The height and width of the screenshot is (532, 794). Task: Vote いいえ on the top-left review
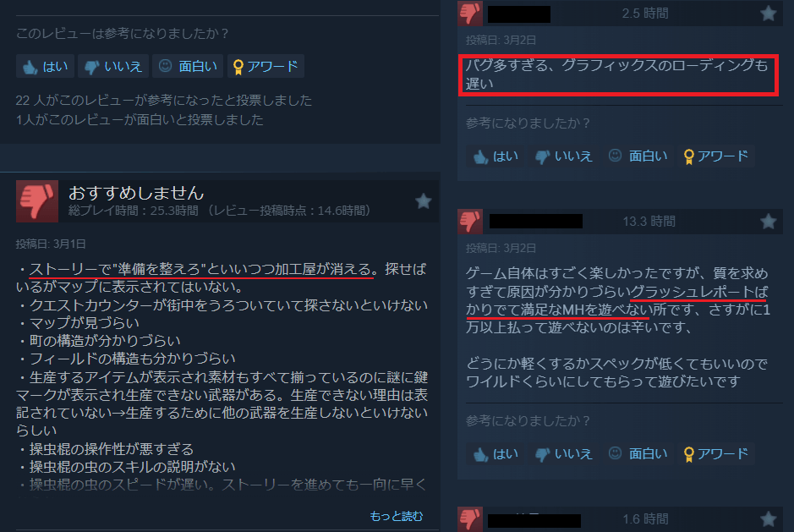113,66
